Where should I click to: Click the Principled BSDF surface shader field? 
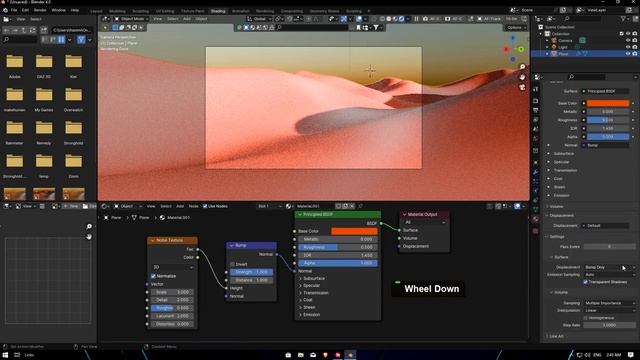click(606, 91)
